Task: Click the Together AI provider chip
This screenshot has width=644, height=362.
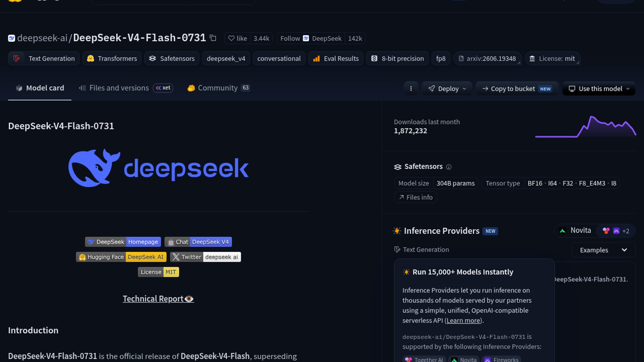Action: [x=424, y=359]
